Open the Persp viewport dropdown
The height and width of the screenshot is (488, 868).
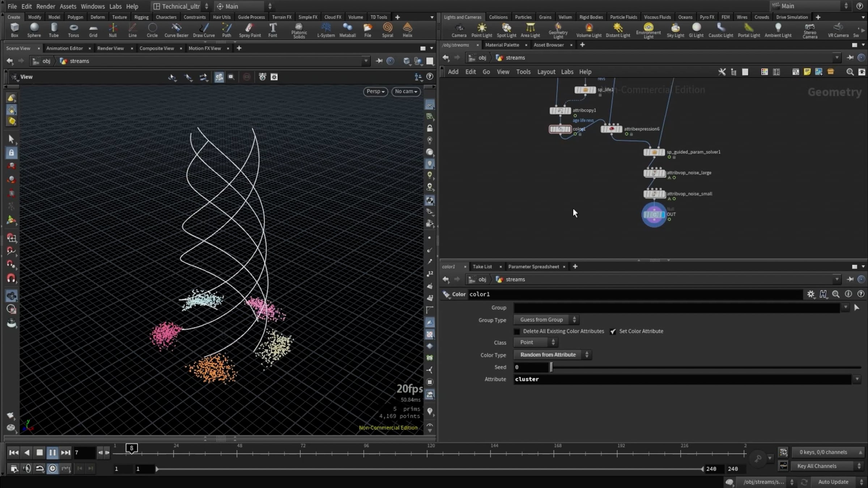pos(375,91)
